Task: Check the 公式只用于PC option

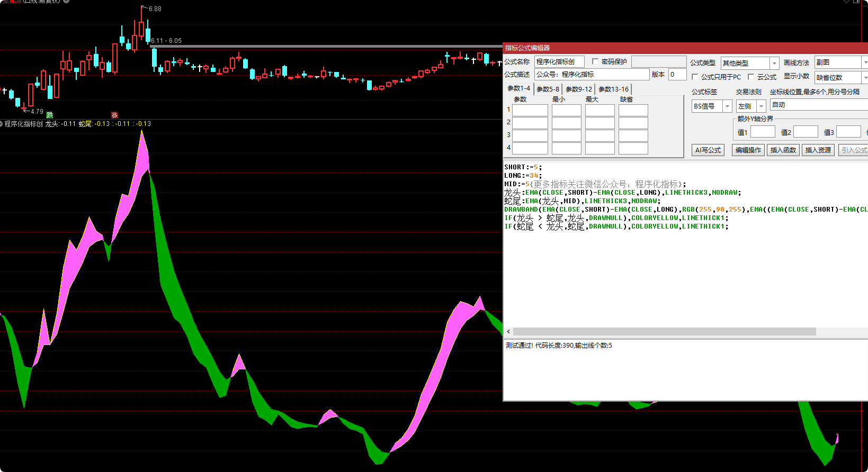Action: point(695,77)
